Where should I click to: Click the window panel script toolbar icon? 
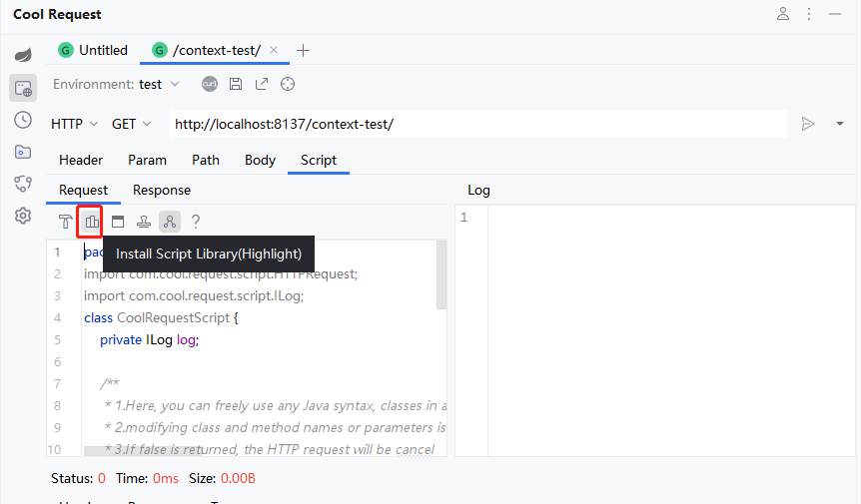click(x=118, y=222)
